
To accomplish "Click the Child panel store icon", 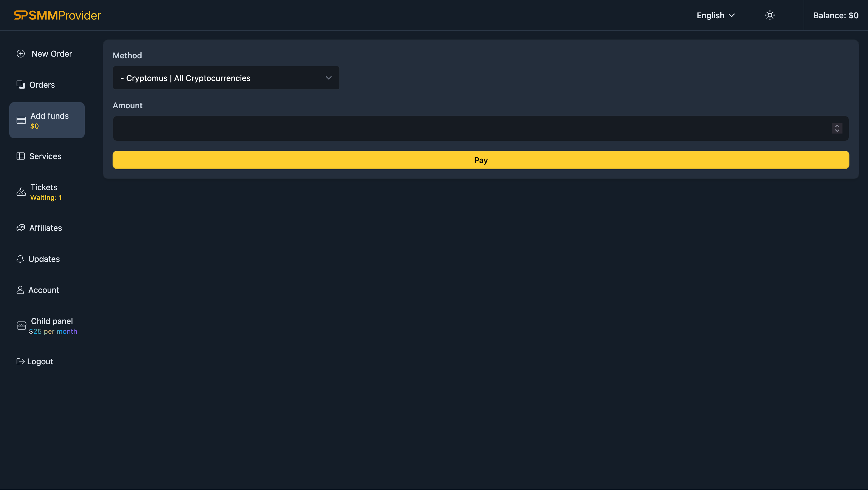I will 21,326.
